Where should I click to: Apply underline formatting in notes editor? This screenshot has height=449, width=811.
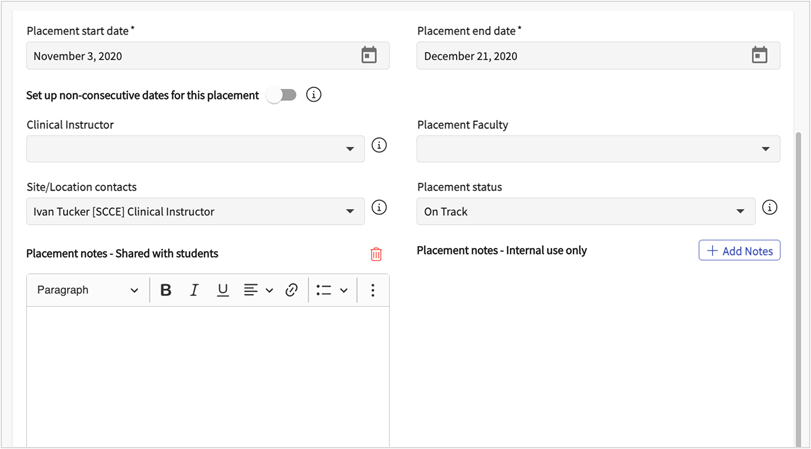click(x=222, y=290)
